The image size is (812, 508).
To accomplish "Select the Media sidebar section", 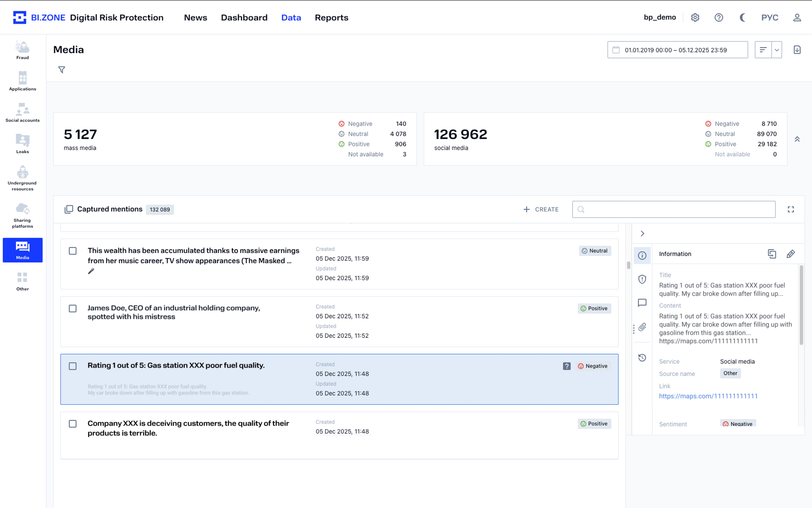I will tap(22, 250).
